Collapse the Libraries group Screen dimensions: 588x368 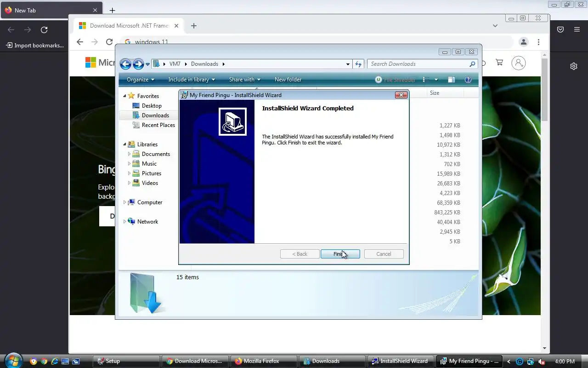(124, 144)
